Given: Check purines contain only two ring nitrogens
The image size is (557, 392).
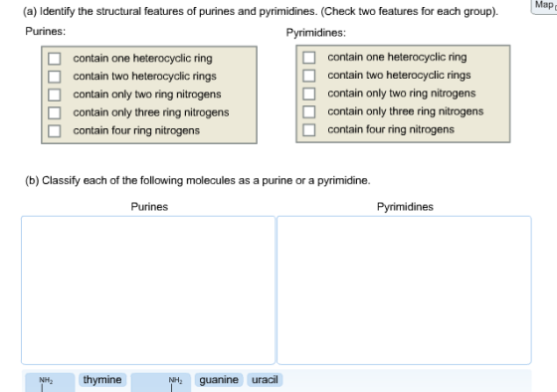Looking at the screenshot, I should pos(55,95).
